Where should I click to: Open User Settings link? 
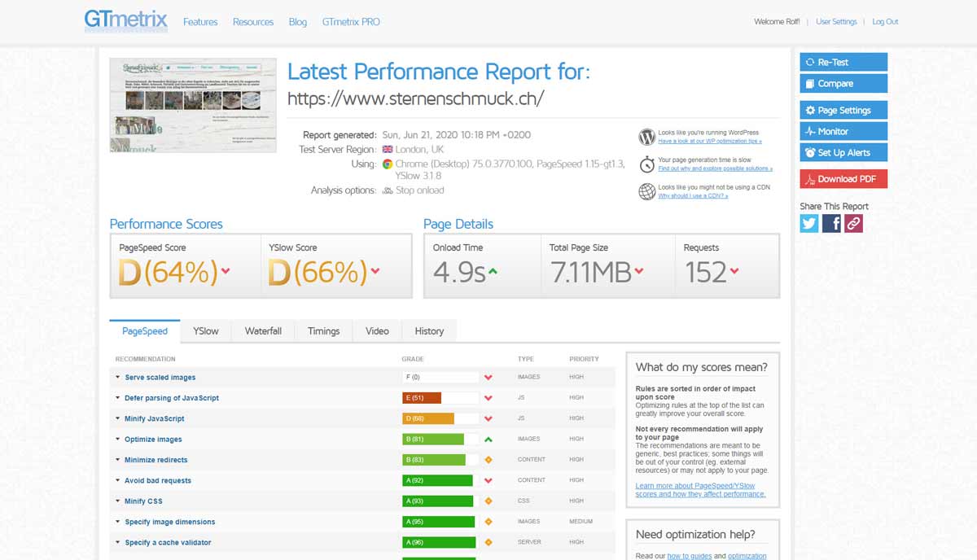coord(836,22)
